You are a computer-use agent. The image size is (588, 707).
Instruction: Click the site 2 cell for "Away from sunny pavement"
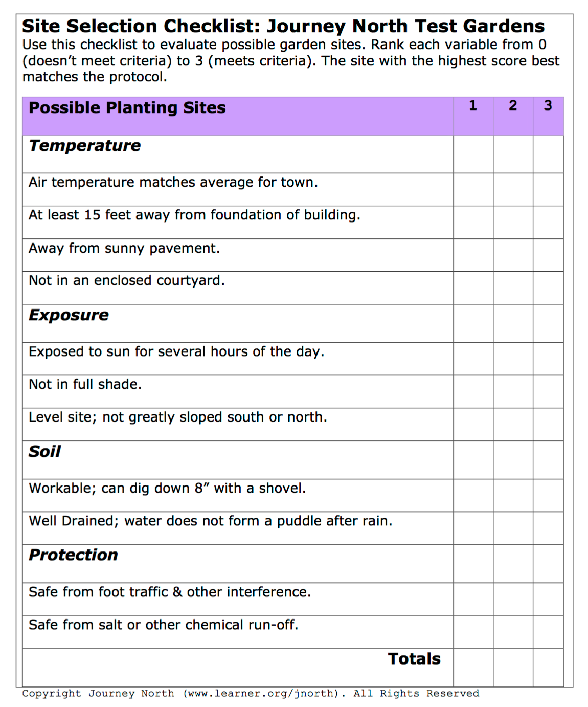click(x=513, y=255)
